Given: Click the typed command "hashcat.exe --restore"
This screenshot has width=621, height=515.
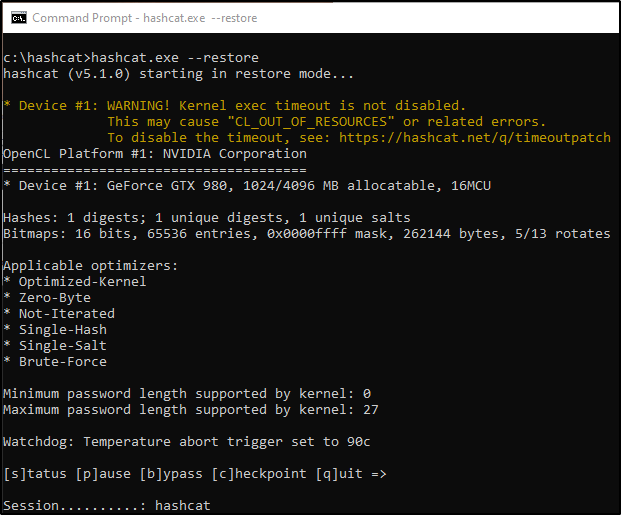Looking at the screenshot, I should (175, 58).
